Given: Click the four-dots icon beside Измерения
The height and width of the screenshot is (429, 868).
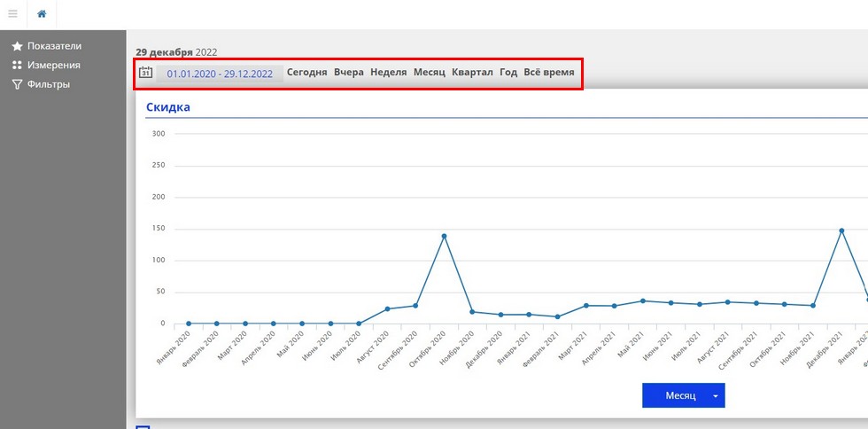Looking at the screenshot, I should point(17,66).
